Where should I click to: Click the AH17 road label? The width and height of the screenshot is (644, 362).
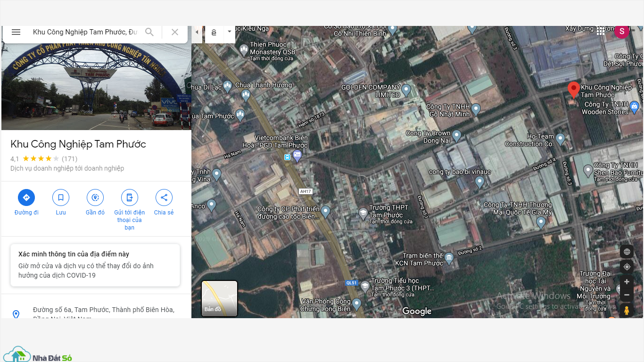click(x=306, y=191)
